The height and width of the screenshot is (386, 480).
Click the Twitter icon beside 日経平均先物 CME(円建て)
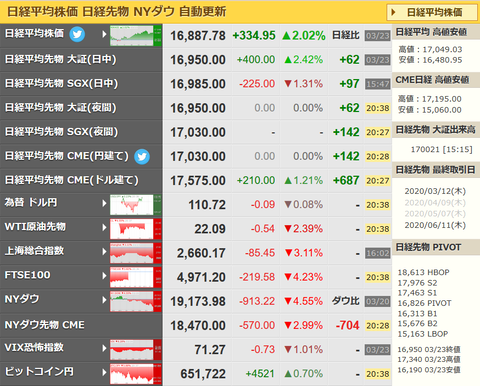click(142, 157)
